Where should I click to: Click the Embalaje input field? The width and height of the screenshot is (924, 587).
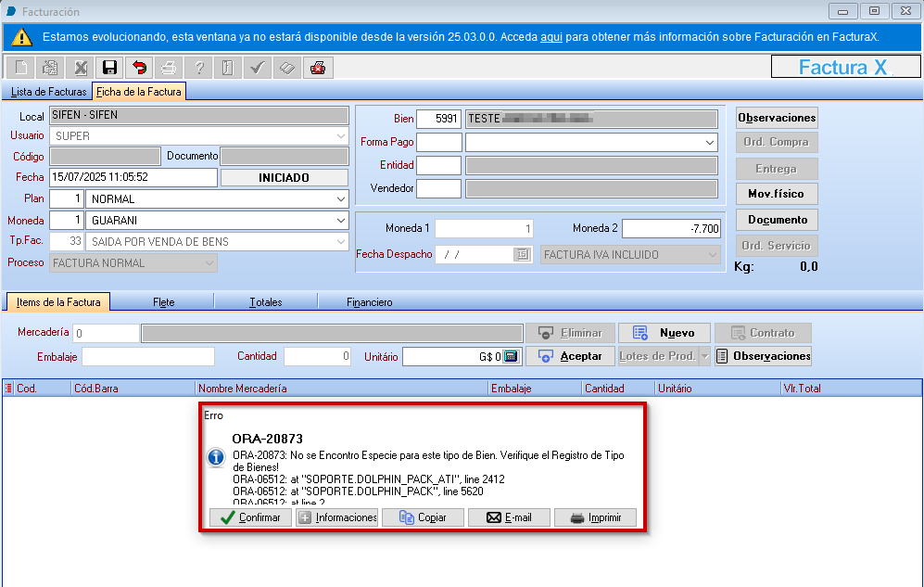(148, 357)
